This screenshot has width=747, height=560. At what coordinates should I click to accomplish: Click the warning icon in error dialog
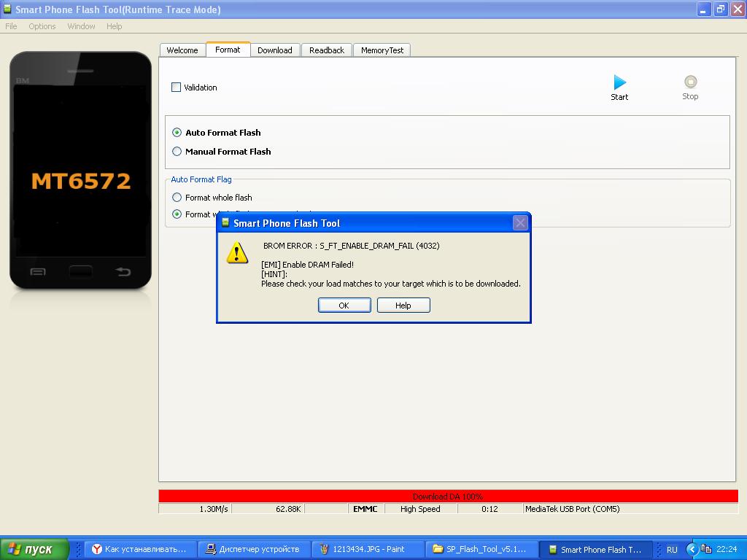(237, 253)
